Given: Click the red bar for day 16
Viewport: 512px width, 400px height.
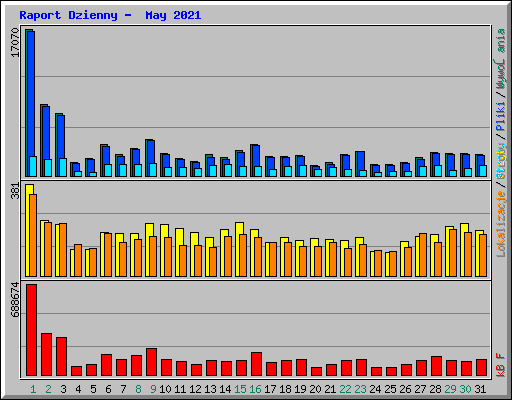Looking at the screenshot, I should point(256,364).
